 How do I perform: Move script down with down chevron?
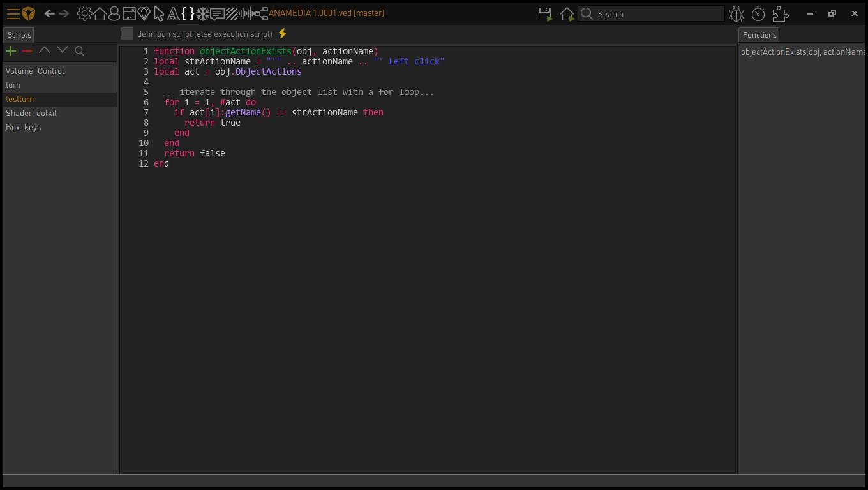point(62,50)
